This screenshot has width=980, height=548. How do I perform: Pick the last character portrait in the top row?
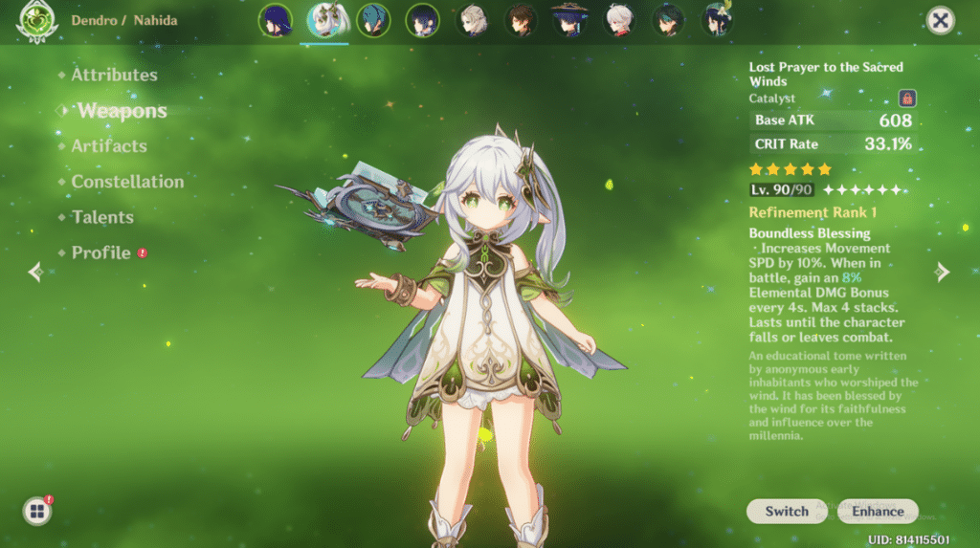(x=717, y=20)
